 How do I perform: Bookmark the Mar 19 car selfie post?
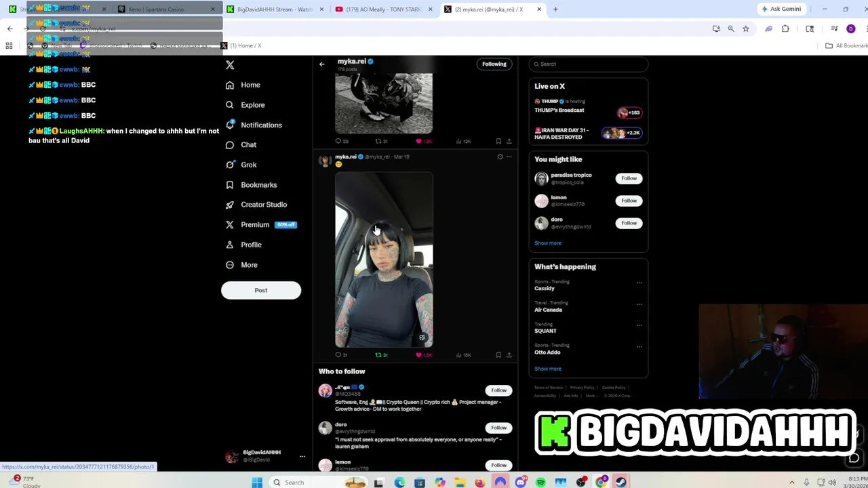[x=498, y=354]
